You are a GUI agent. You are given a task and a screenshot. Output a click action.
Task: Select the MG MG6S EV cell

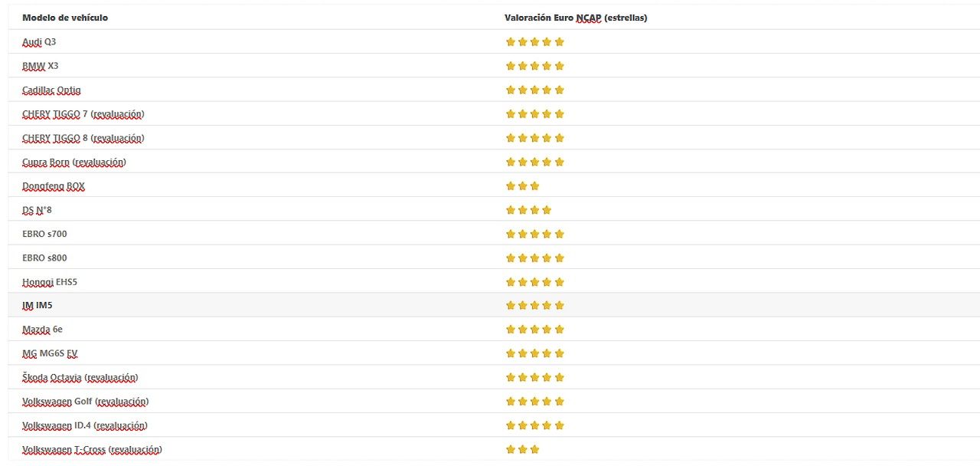pos(50,353)
